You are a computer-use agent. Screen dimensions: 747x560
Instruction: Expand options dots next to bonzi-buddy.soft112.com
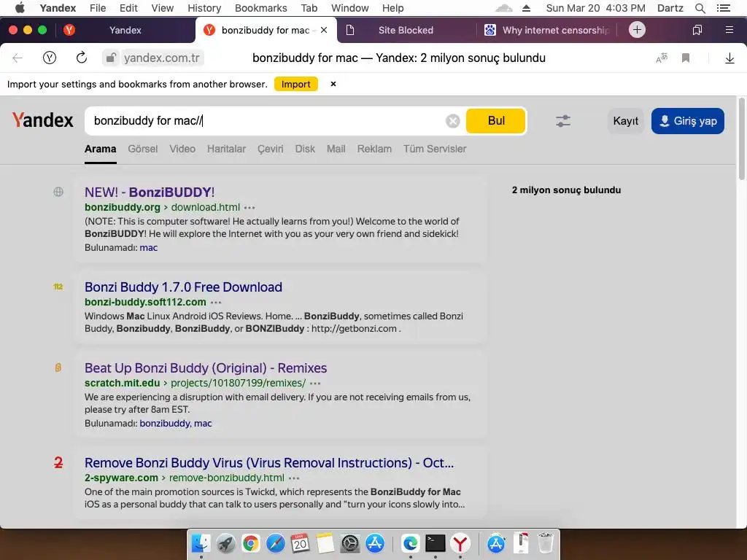pyautogui.click(x=216, y=303)
